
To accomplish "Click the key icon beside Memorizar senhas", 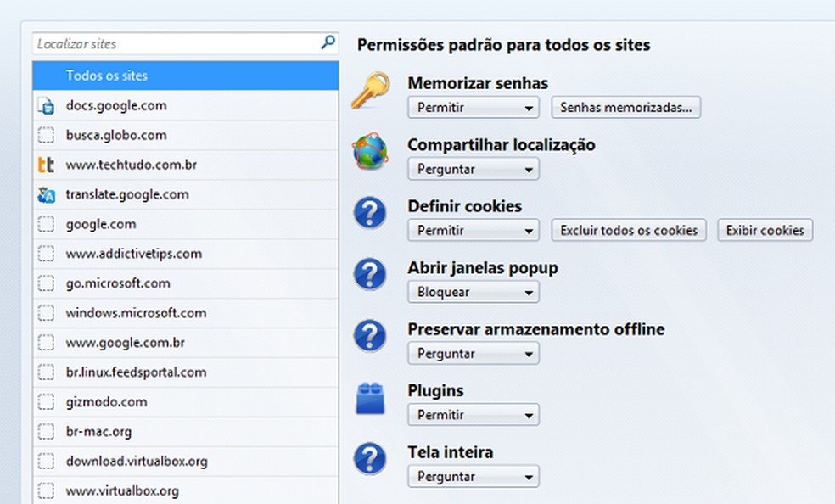I will (x=369, y=92).
